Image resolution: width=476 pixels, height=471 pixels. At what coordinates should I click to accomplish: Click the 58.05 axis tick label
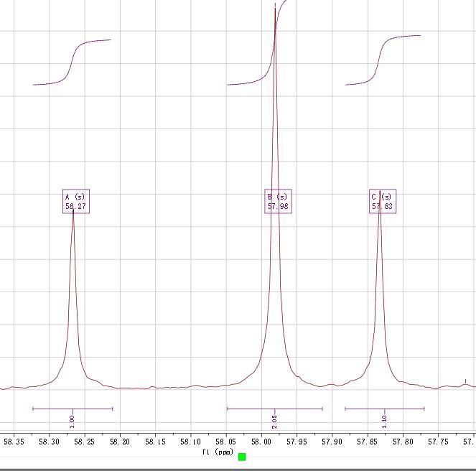tap(226, 442)
